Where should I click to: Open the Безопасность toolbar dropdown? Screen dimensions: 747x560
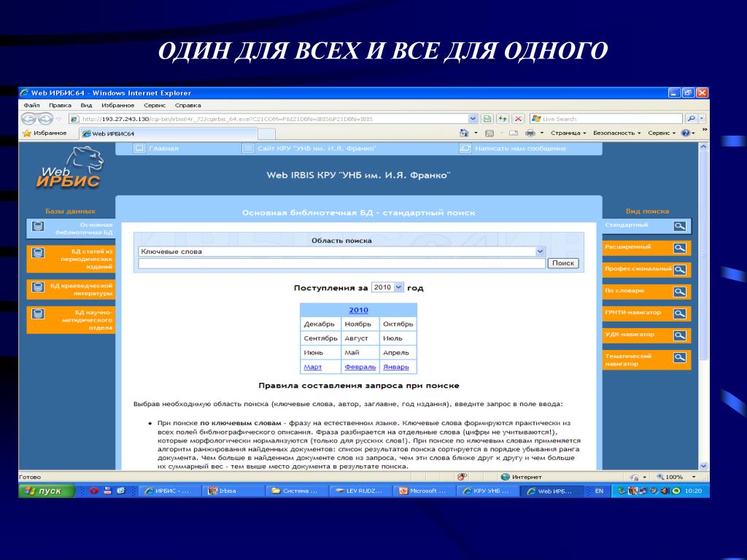pyautogui.click(x=616, y=133)
